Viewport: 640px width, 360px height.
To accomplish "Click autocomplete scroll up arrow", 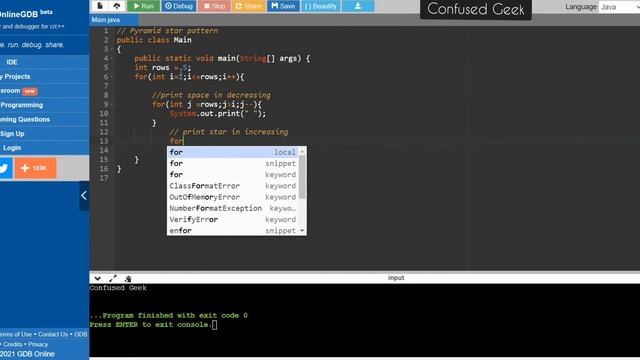I will 302,152.
